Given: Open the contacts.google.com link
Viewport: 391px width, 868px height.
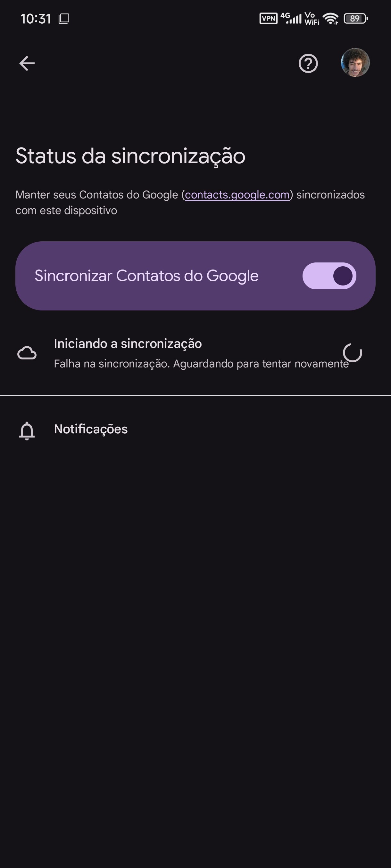Looking at the screenshot, I should [237, 195].
